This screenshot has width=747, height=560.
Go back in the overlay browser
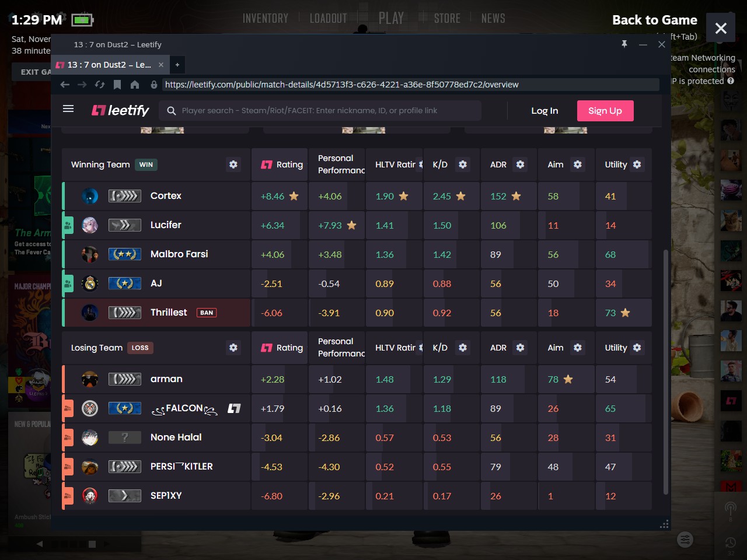[x=65, y=85]
